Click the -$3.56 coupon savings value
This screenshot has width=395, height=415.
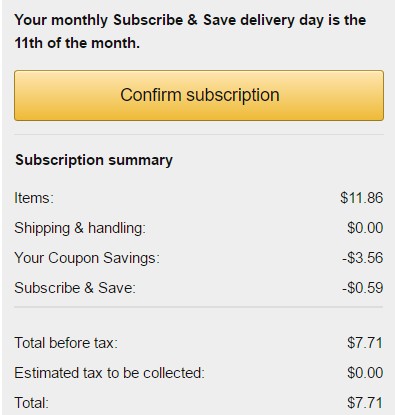click(363, 258)
